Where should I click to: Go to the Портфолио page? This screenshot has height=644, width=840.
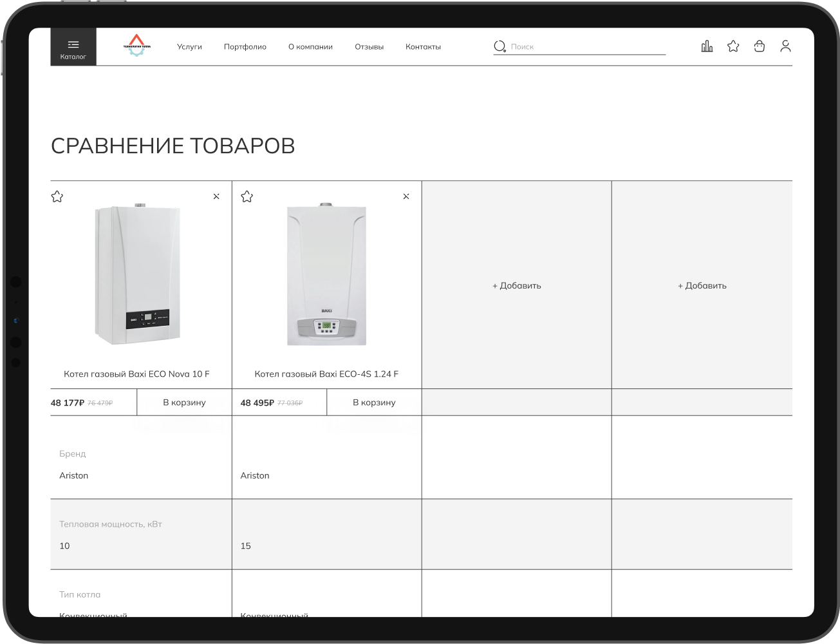[x=245, y=47]
